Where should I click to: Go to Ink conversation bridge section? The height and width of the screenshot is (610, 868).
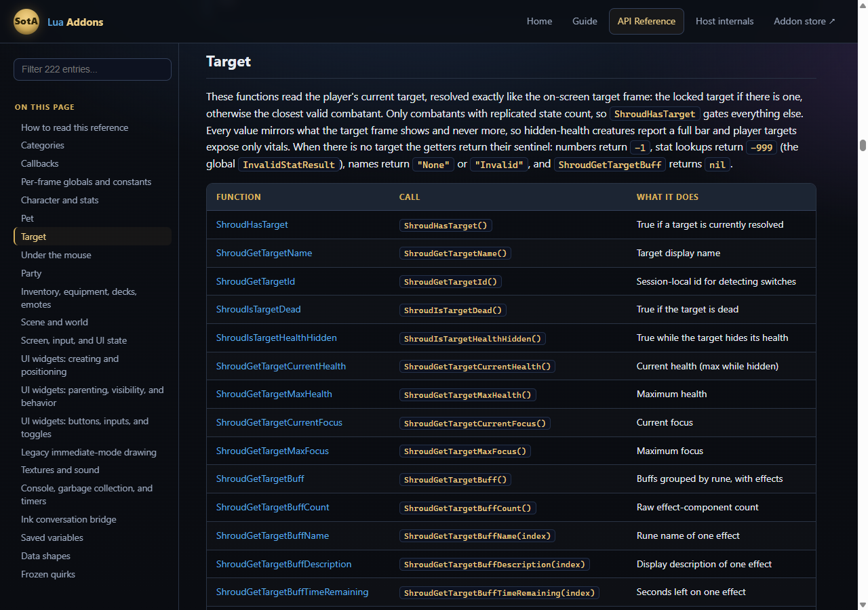[x=68, y=519]
